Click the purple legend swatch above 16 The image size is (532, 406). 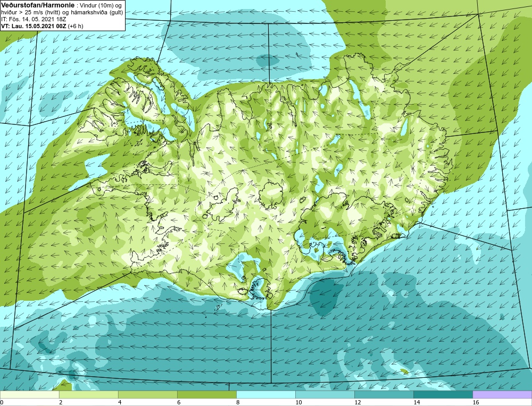coord(502,394)
